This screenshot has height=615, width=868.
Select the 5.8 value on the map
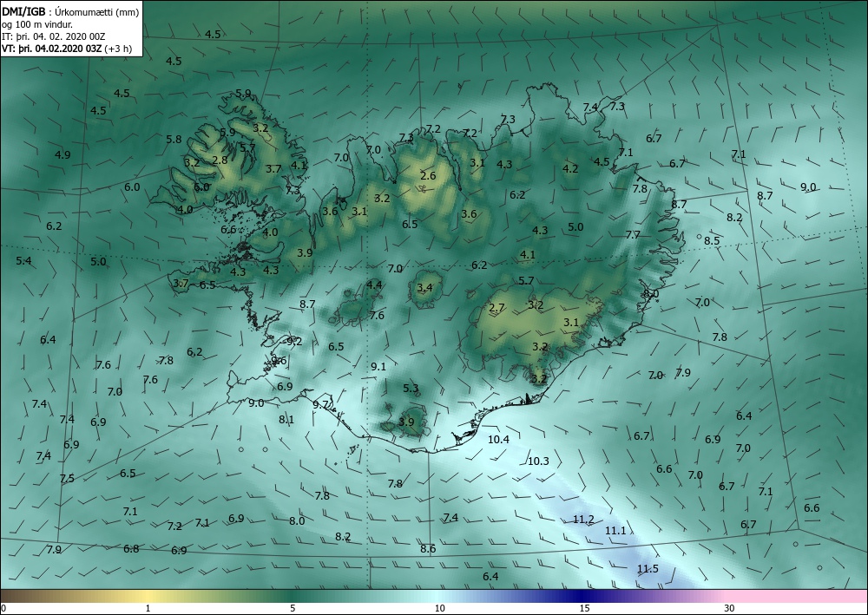pos(174,139)
